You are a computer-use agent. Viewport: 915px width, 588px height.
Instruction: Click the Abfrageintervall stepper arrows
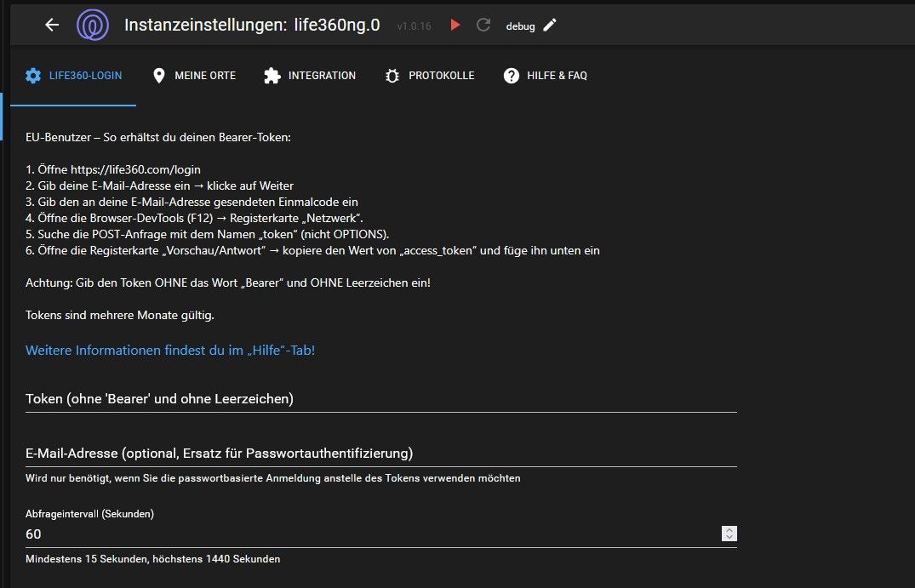tap(729, 534)
